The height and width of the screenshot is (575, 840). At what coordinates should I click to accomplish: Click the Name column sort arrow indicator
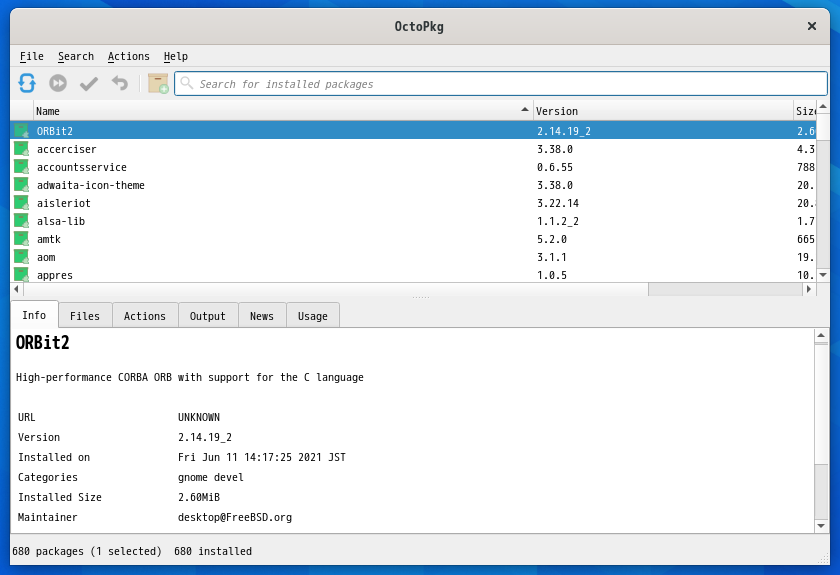[x=524, y=109]
